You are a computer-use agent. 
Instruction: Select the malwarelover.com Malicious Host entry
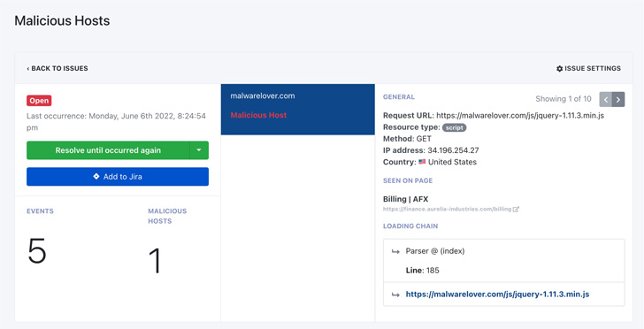(x=298, y=110)
